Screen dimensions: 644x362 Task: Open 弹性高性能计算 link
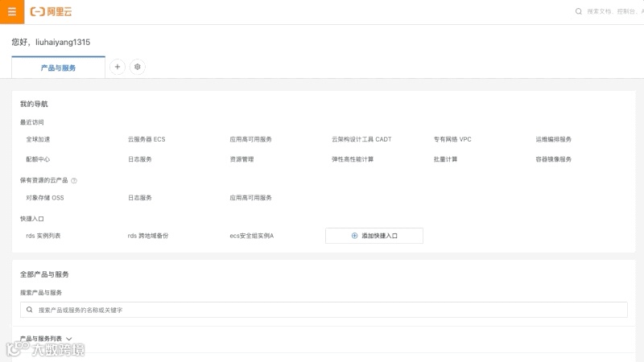[353, 159]
